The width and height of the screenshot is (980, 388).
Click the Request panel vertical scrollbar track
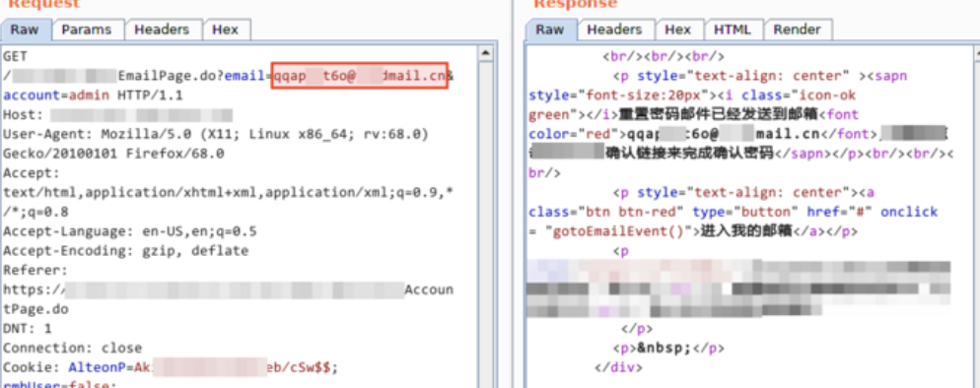click(486, 225)
